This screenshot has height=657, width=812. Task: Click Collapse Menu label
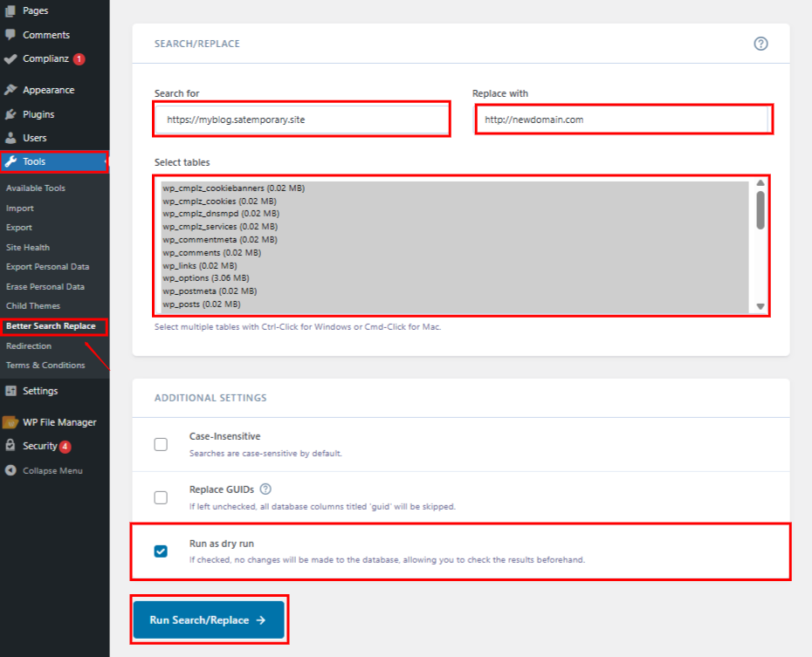point(52,471)
